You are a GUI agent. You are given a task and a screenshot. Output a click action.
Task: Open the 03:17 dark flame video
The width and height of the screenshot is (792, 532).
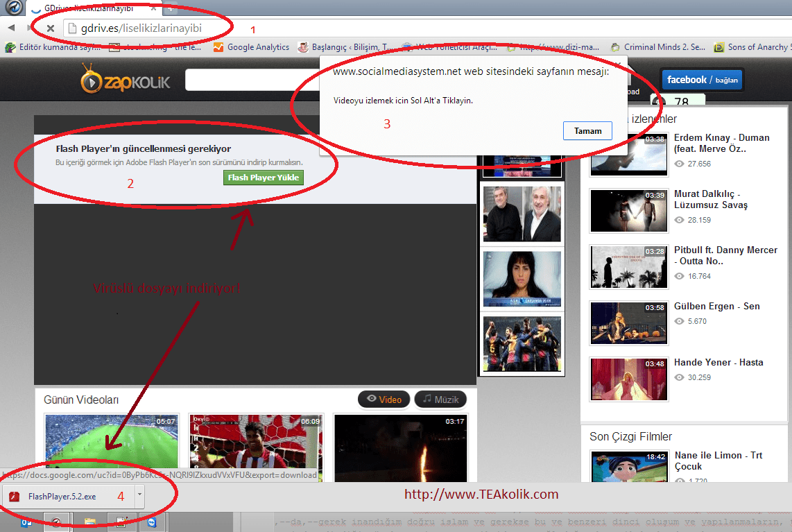pos(400,447)
